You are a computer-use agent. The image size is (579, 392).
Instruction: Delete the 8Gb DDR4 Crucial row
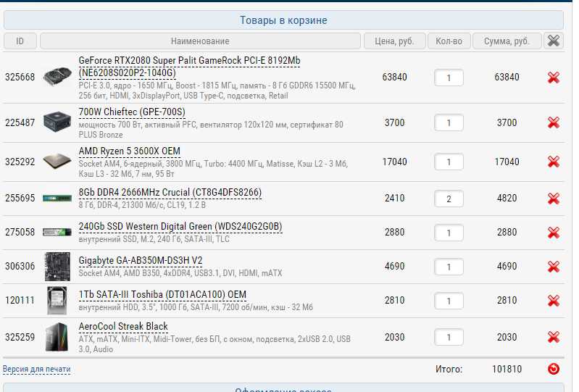[x=554, y=199]
